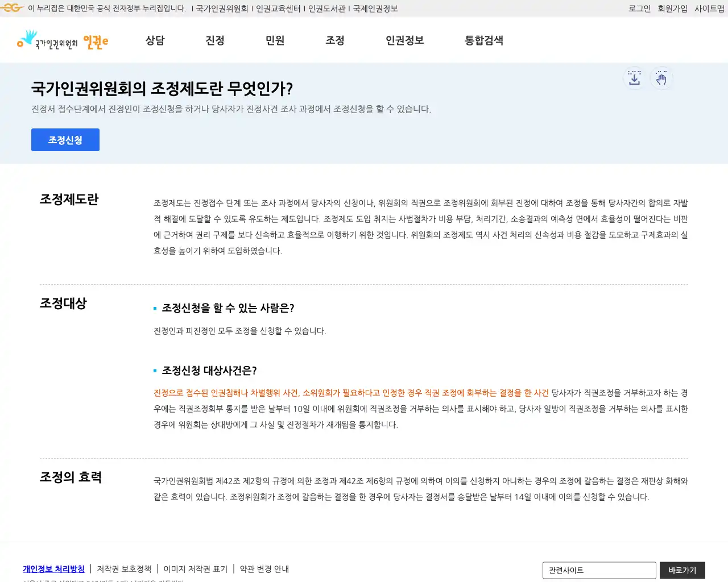Open 통합검색 from the navigation bar

(x=483, y=40)
